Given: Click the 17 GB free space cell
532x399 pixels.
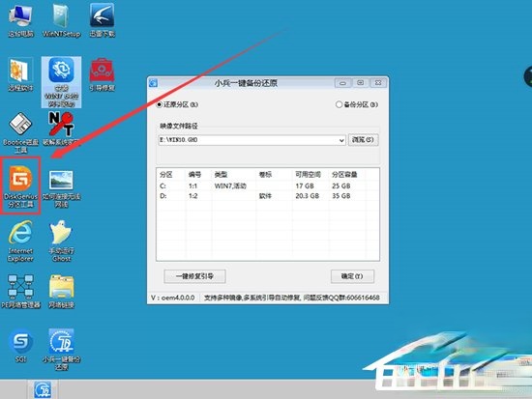Looking at the screenshot, I should tap(305, 186).
